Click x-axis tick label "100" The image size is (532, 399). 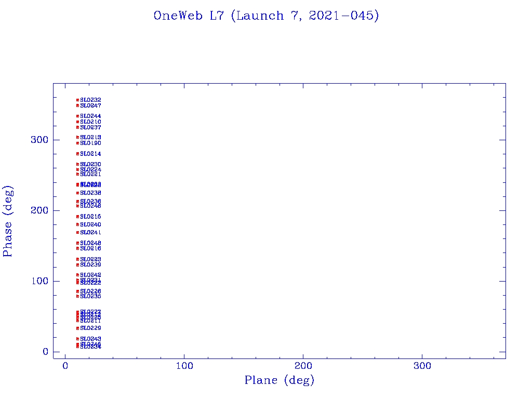click(184, 366)
